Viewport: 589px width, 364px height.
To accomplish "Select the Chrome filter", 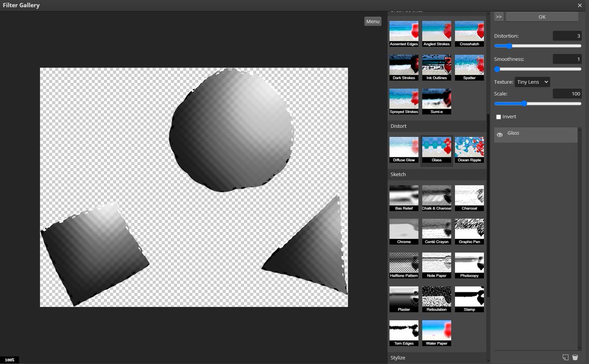I will (x=404, y=232).
